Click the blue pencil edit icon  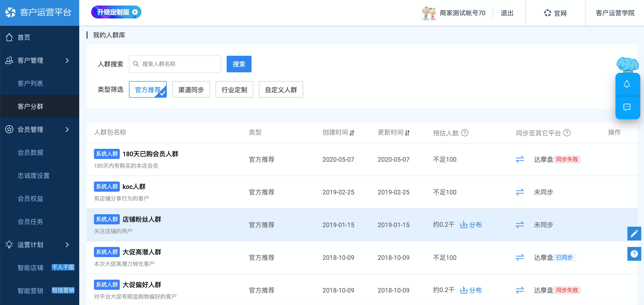click(x=634, y=234)
